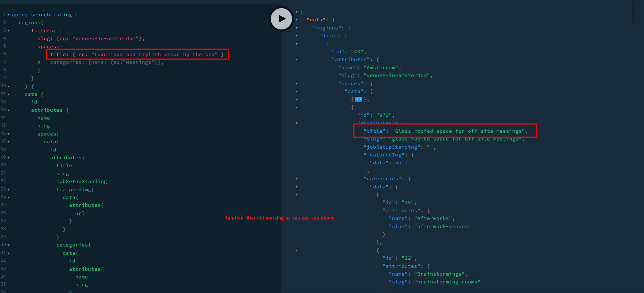The width and height of the screenshot is (644, 293).
Task: Collapse the data block on line 24
Action: [9, 198]
